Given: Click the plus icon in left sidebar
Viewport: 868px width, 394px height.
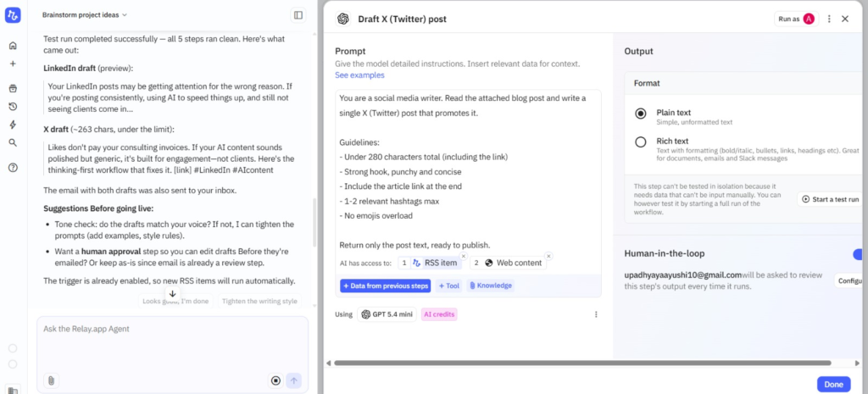Looking at the screenshot, I should point(13,64).
